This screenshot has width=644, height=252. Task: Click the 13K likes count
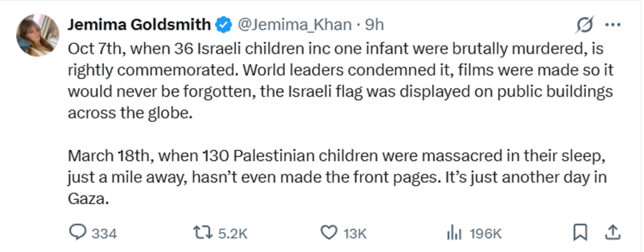pyautogui.click(x=355, y=234)
